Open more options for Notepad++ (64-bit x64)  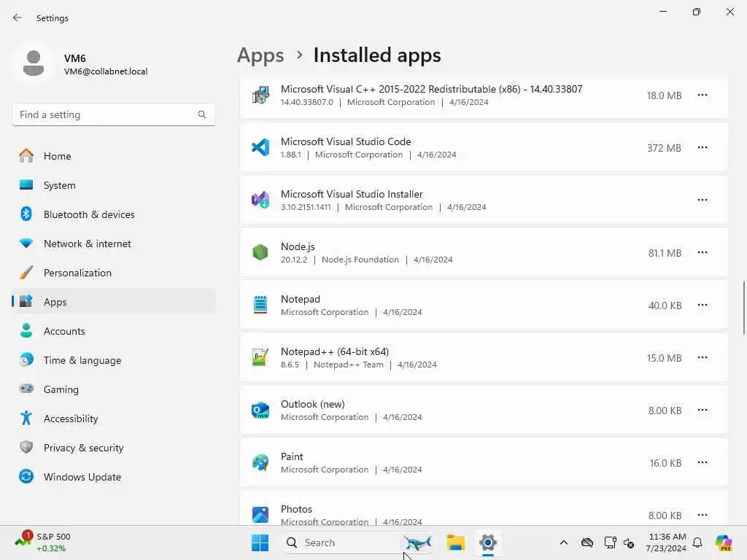703,357
